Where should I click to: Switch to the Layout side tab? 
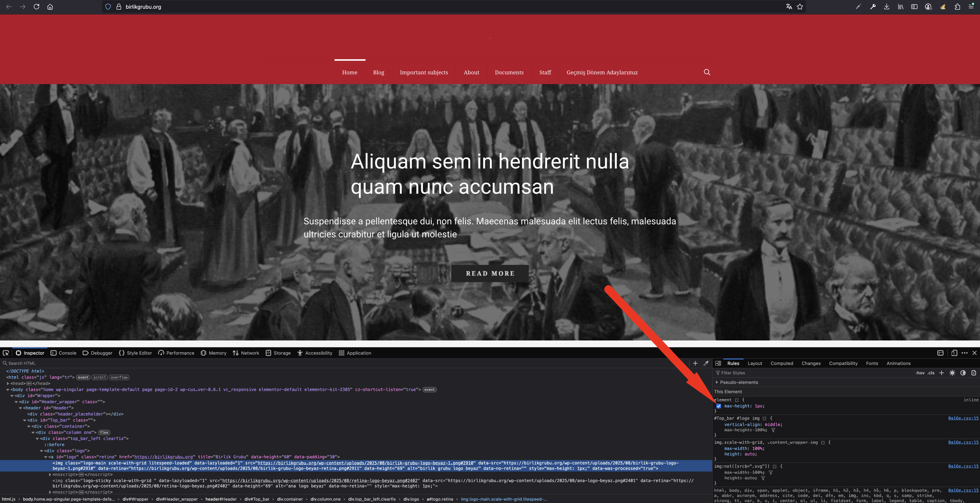coord(755,363)
